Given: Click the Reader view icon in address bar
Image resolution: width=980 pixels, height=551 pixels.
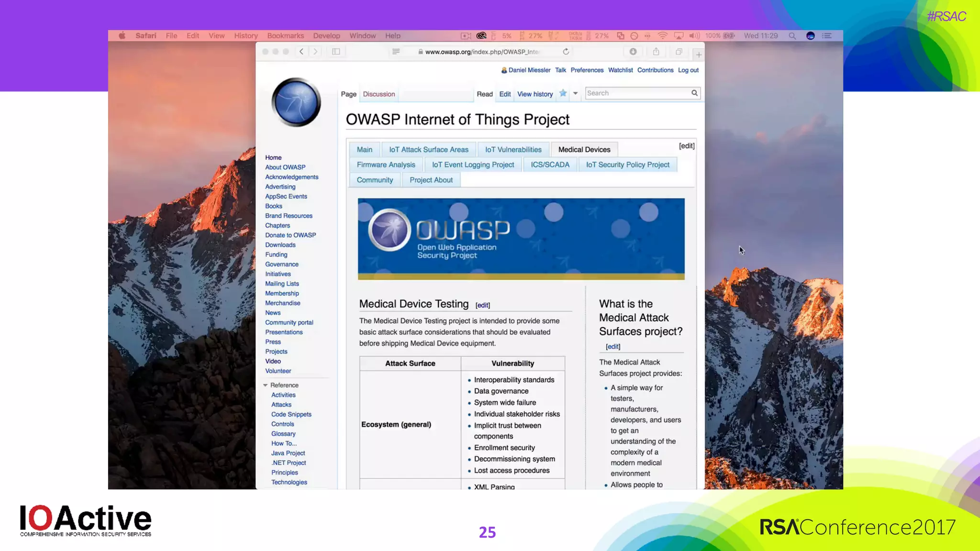Looking at the screenshot, I should pos(396,52).
